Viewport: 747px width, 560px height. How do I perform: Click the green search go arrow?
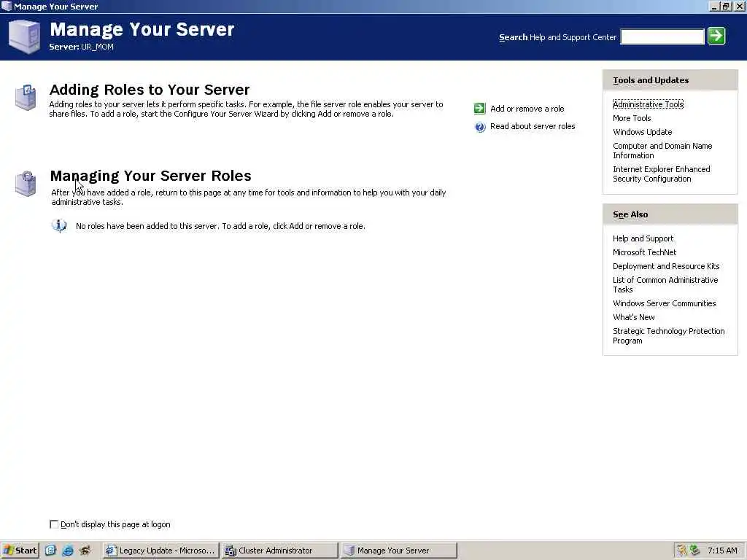(716, 36)
